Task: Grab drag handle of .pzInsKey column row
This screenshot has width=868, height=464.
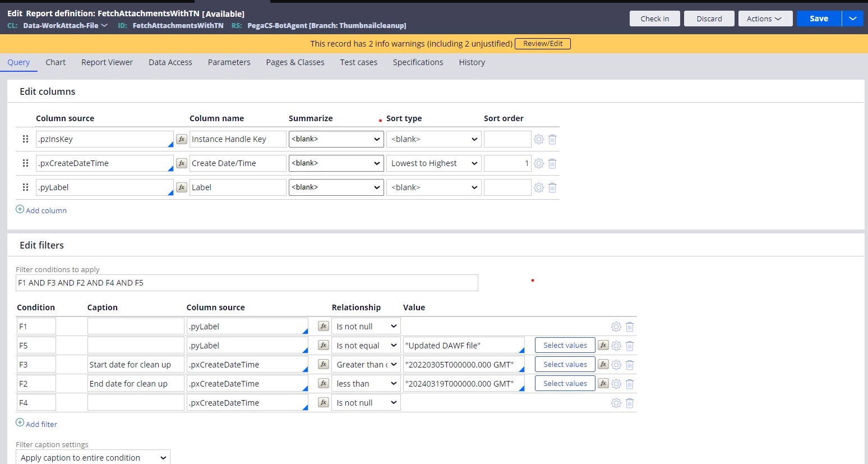Action: 25,139
